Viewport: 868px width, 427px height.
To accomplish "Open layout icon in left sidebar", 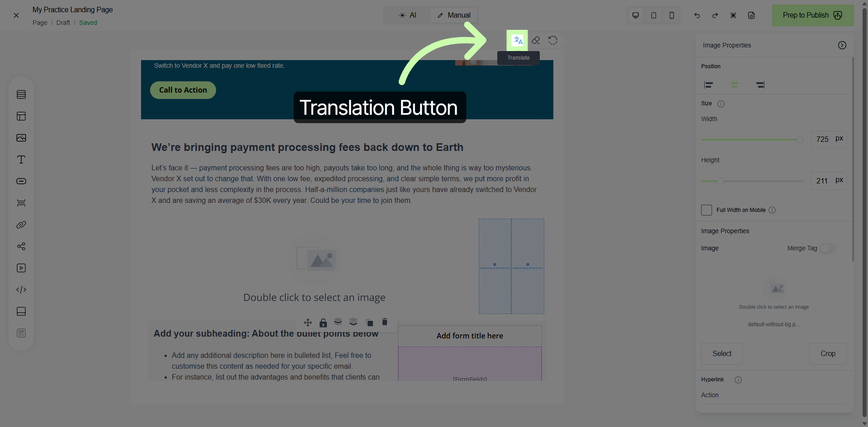I will 21,116.
